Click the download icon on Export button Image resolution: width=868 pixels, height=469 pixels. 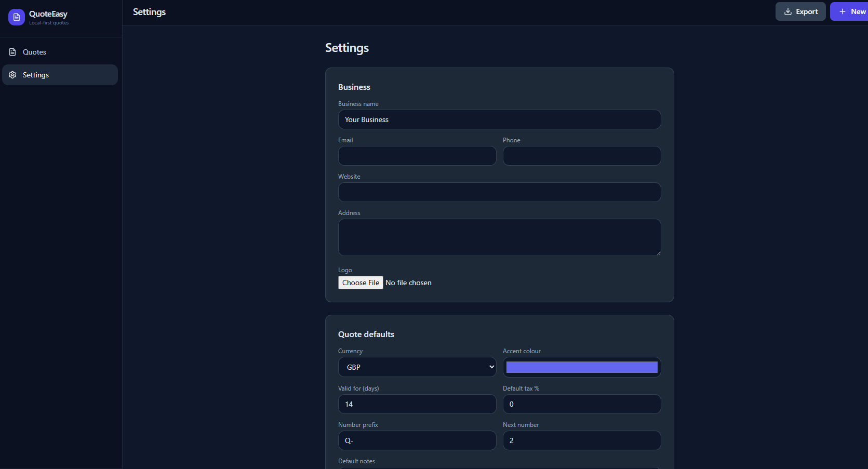(x=788, y=11)
